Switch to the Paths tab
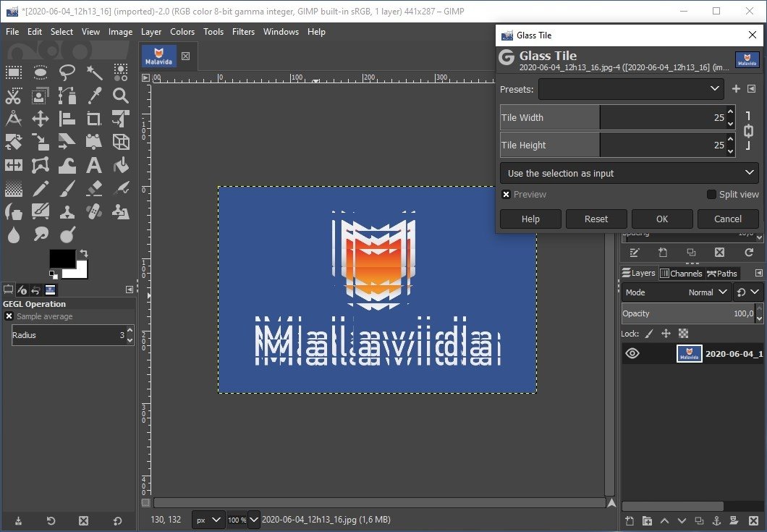 coord(722,273)
